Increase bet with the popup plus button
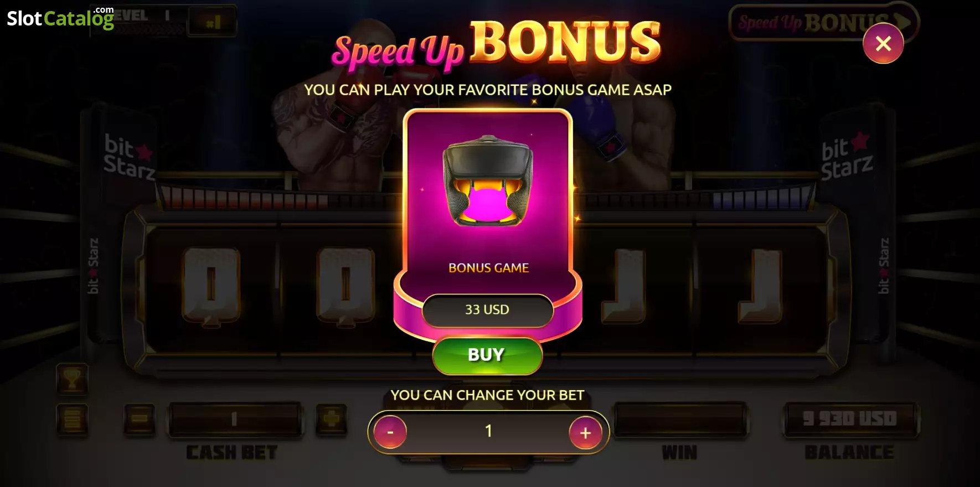 point(585,433)
